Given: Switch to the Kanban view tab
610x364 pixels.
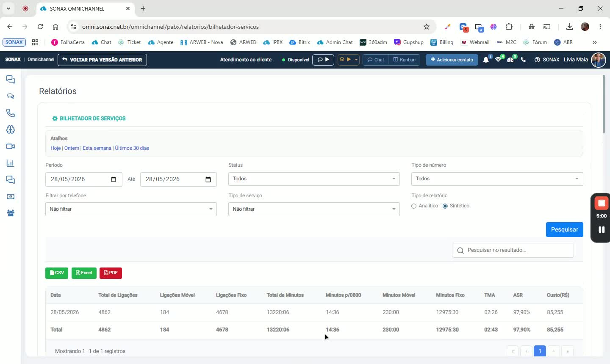Looking at the screenshot, I should pyautogui.click(x=404, y=60).
